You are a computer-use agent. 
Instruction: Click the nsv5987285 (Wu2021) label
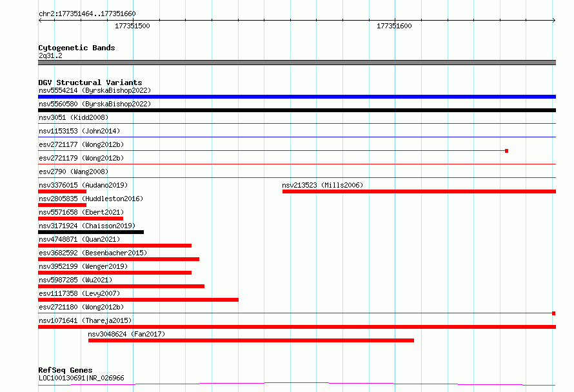tap(75, 280)
